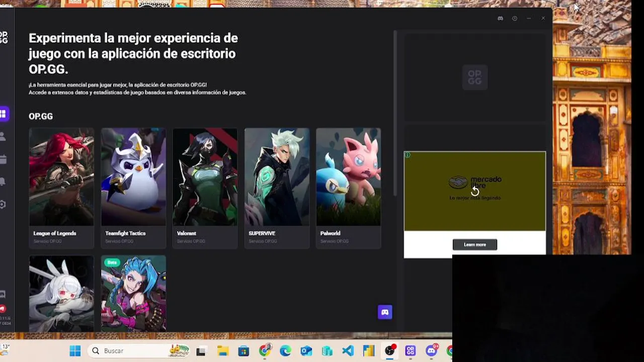Open Microsoft Store from the taskbar

pos(243,351)
